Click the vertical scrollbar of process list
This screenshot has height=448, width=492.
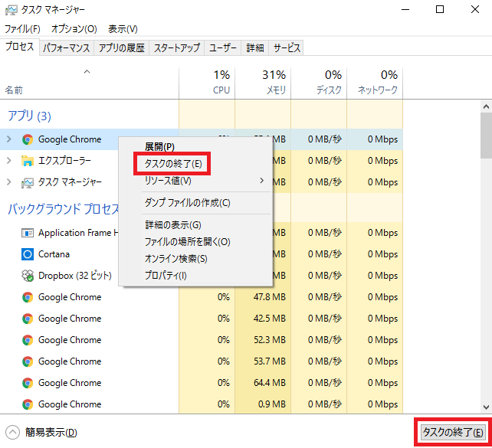coord(486,230)
